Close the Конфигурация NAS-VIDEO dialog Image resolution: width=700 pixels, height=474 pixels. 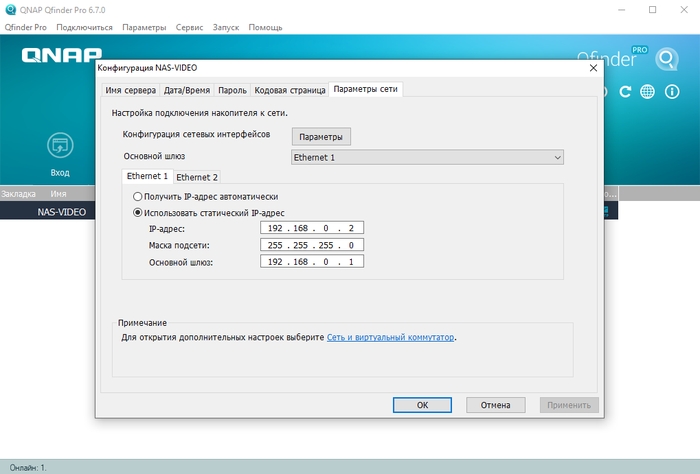[593, 68]
